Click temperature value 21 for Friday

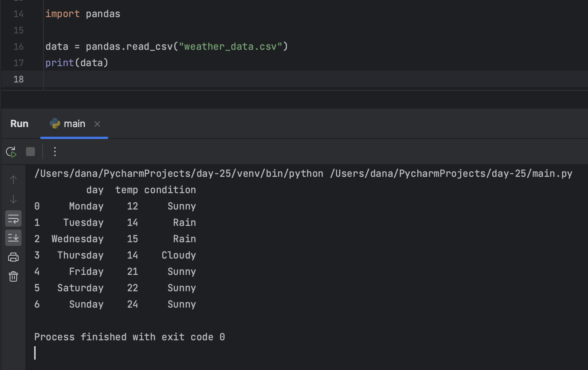(133, 272)
